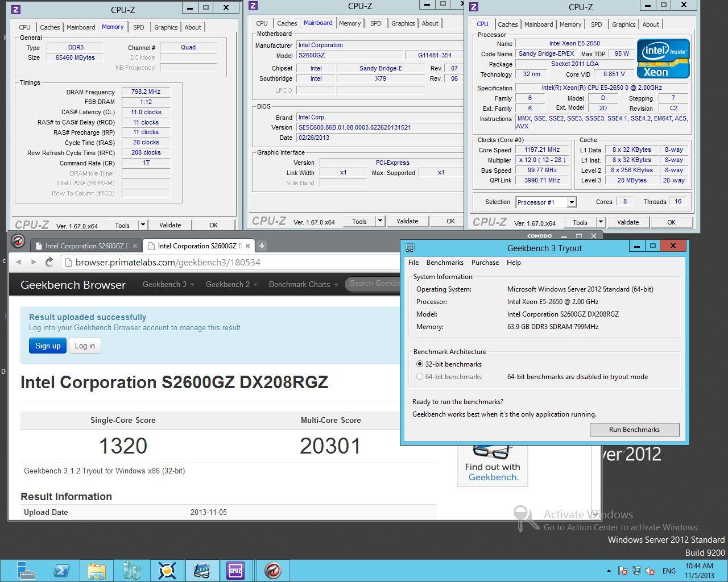Click the Geekbench Browser brand link
728x582 pixels.
pyautogui.click(x=73, y=285)
